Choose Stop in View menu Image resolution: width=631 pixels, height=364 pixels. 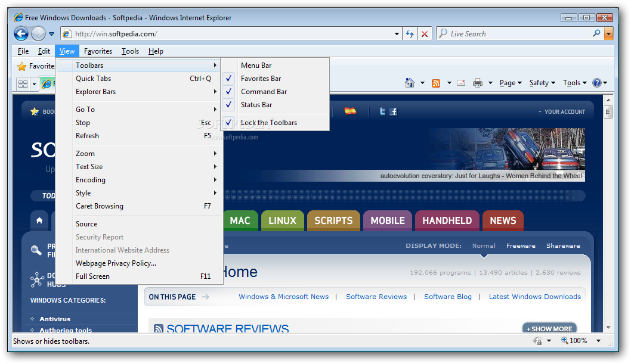(139, 123)
